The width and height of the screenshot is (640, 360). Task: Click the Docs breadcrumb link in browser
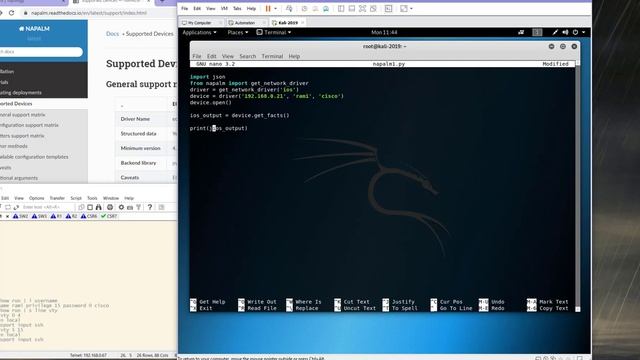(112, 34)
